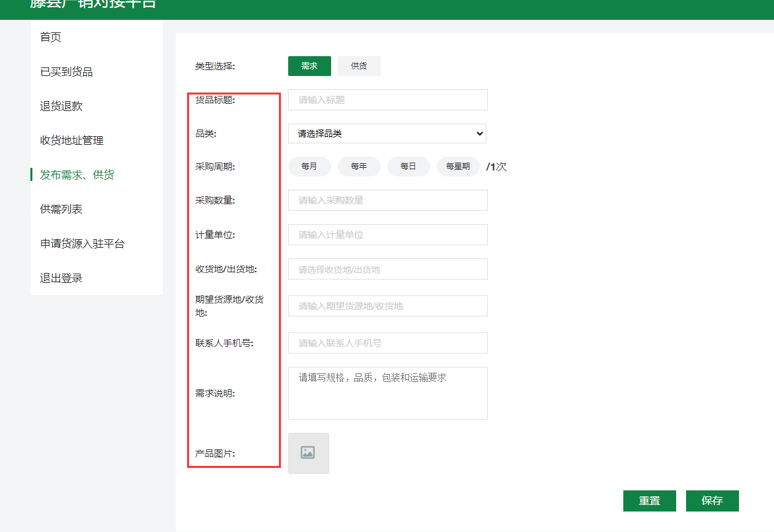Go to 首页 in sidebar

(x=51, y=37)
